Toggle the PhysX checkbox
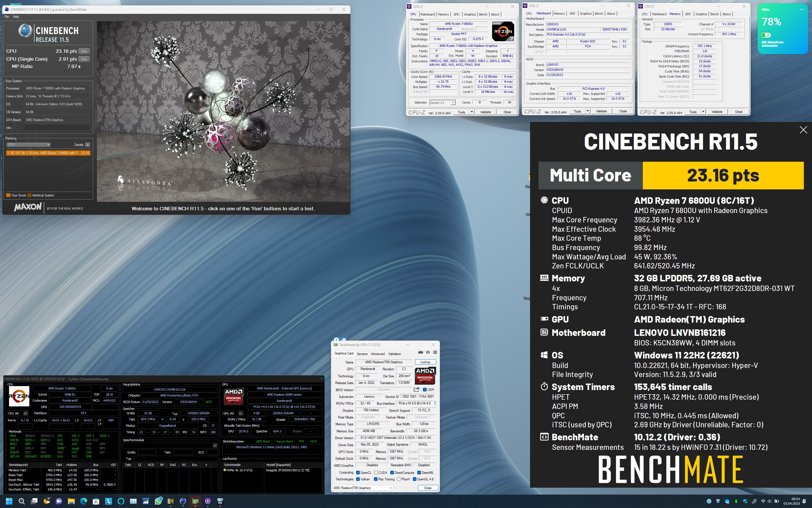The width and height of the screenshot is (812, 508). point(399,479)
